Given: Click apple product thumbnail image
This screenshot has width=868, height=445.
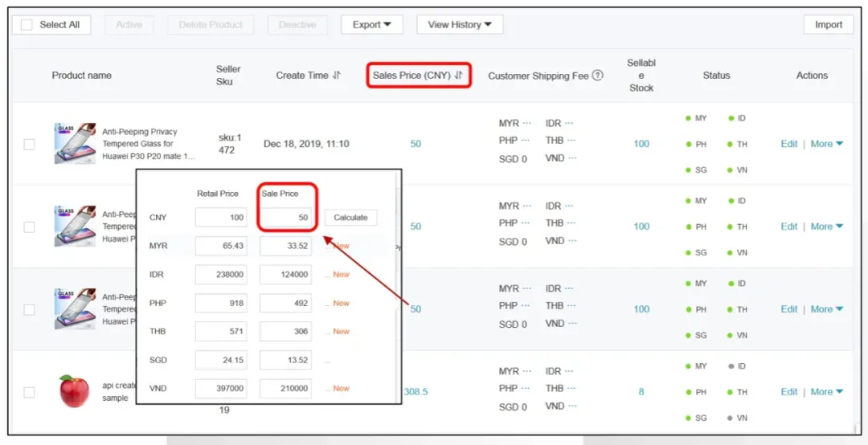Looking at the screenshot, I should coord(74,390).
